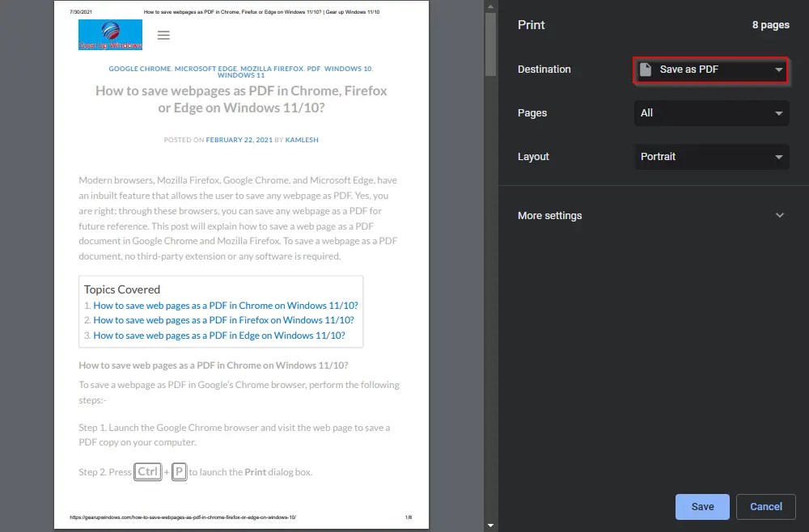Open the Pages dropdown showing All

coord(710,112)
